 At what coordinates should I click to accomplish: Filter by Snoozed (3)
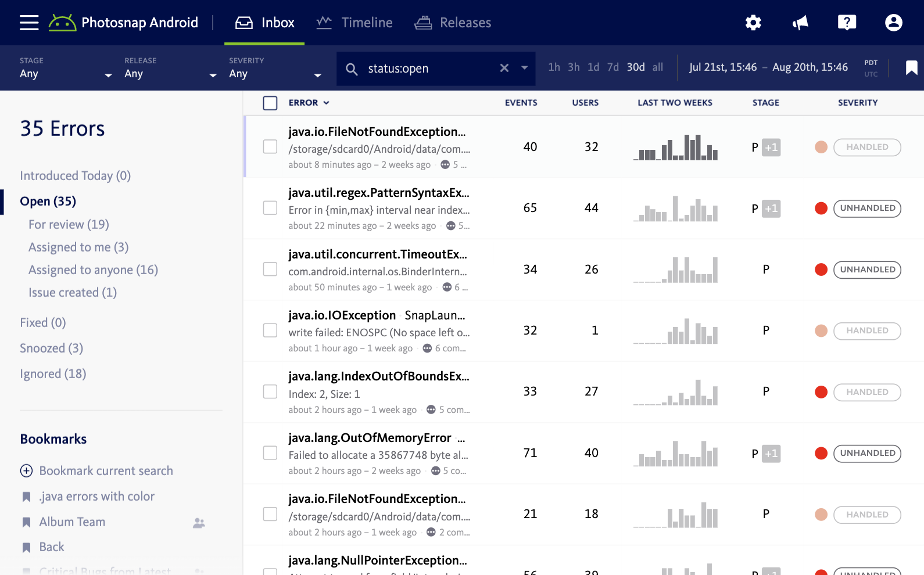click(51, 348)
